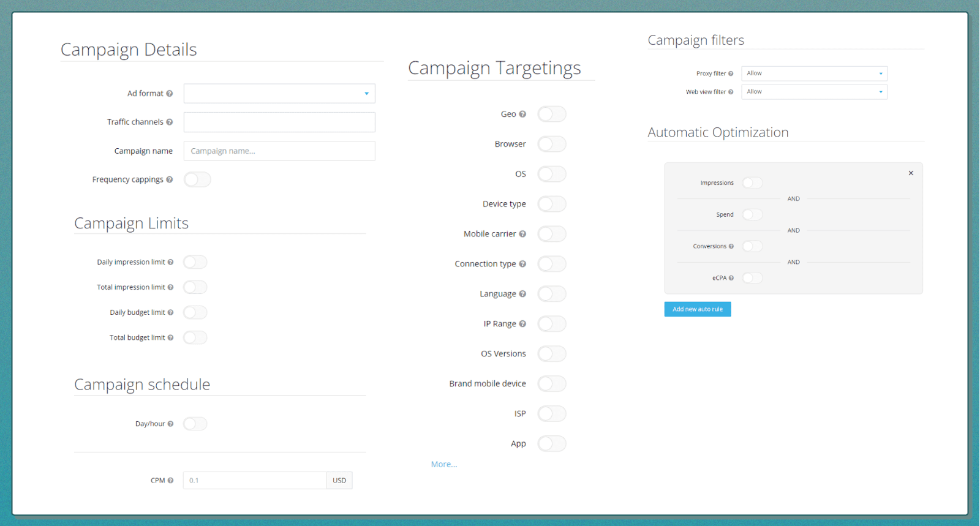Click the Add new auto rule button
The width and height of the screenshot is (980, 526).
[x=698, y=309]
